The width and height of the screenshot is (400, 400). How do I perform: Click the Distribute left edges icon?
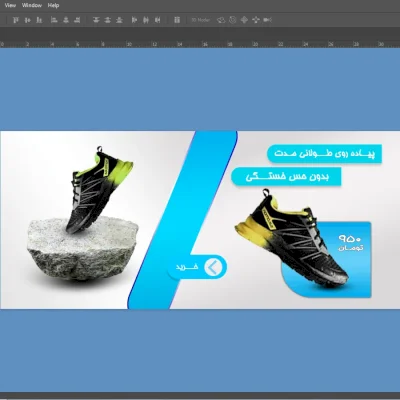(x=134, y=20)
